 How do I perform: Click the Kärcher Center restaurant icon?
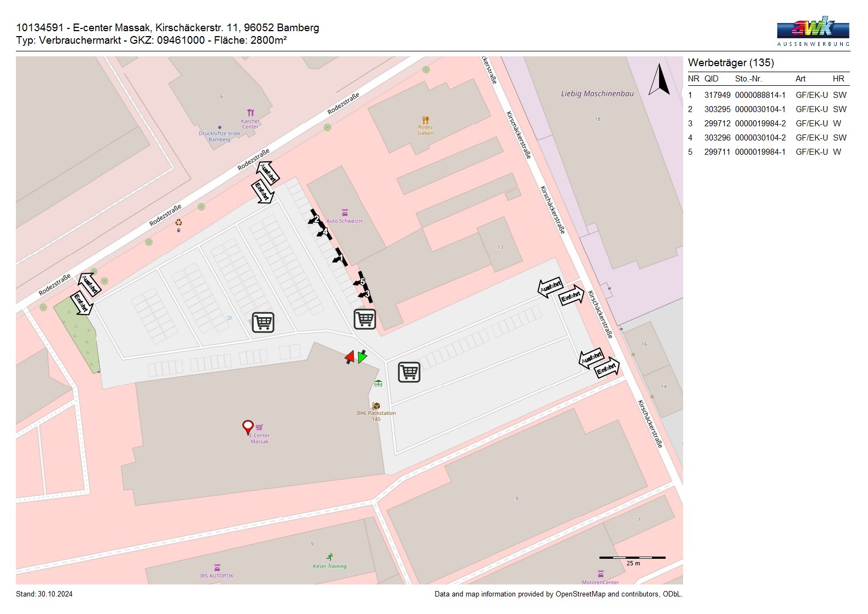(x=251, y=113)
